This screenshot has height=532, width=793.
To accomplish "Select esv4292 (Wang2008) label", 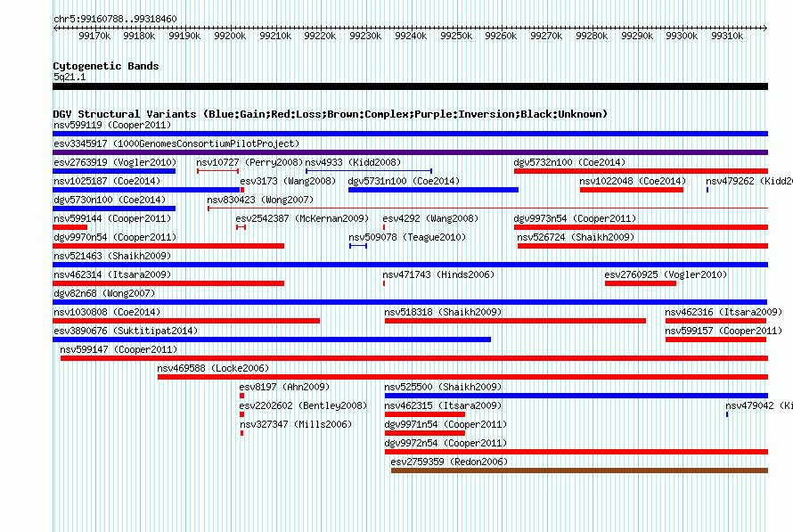I will point(430,218).
